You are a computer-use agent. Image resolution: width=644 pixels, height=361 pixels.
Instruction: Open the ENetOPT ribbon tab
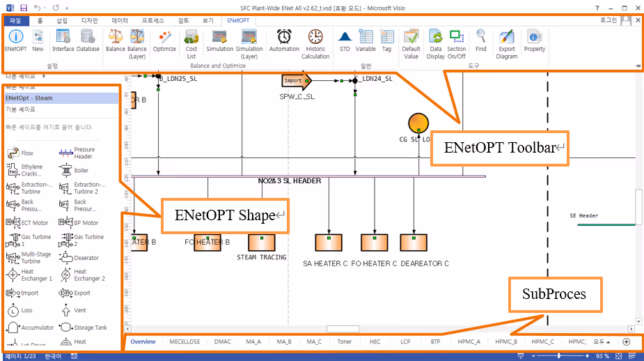tap(238, 20)
